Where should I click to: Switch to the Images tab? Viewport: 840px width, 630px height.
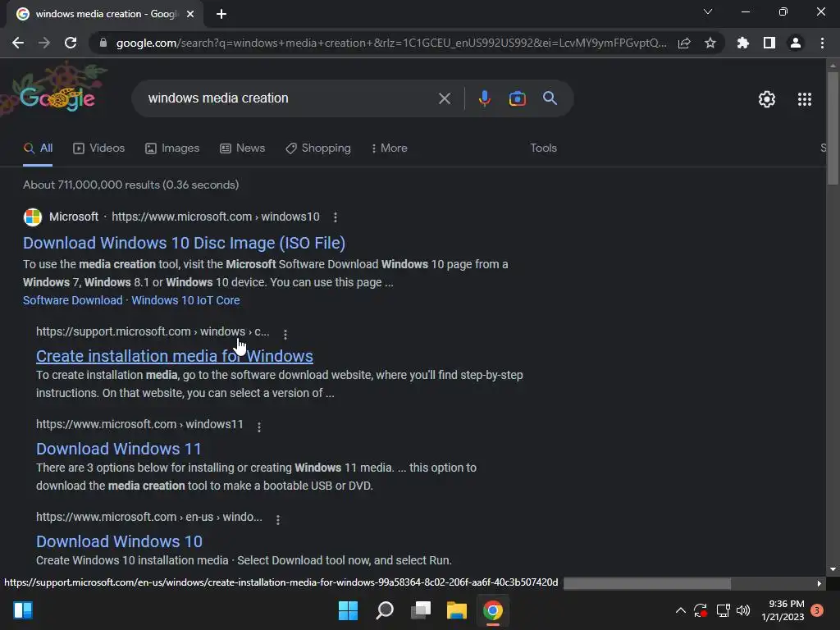pyautogui.click(x=172, y=148)
